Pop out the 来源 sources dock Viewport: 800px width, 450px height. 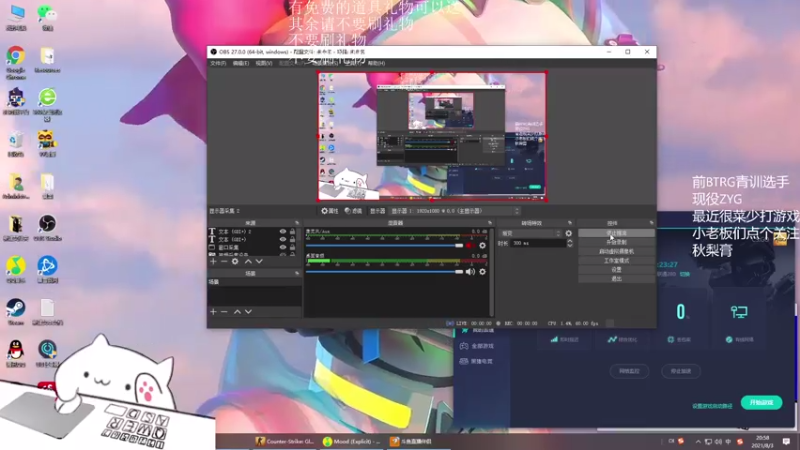pos(297,223)
